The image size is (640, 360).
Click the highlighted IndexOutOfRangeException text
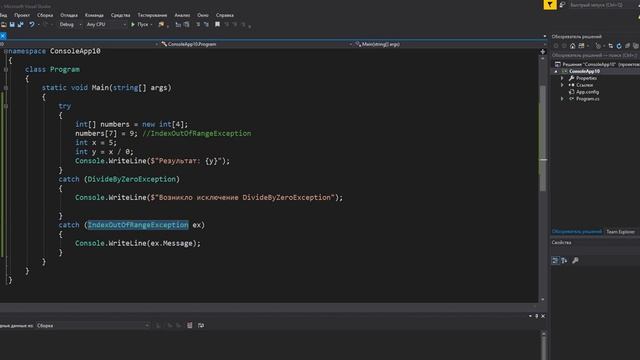(x=138, y=225)
